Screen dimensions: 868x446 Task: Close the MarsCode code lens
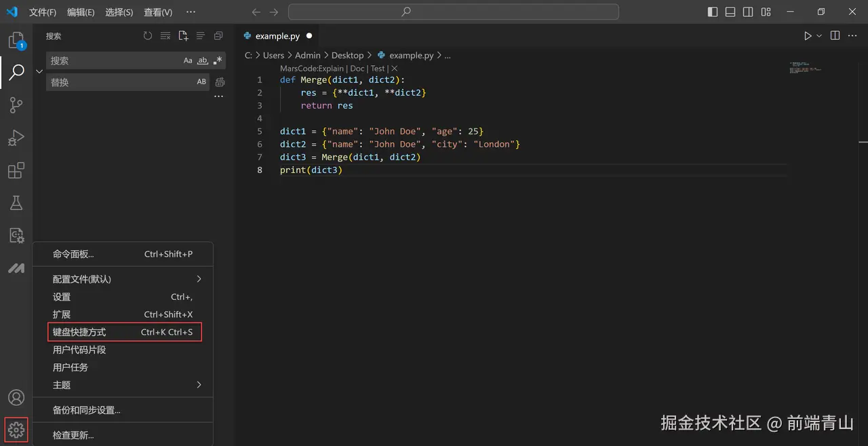395,69
